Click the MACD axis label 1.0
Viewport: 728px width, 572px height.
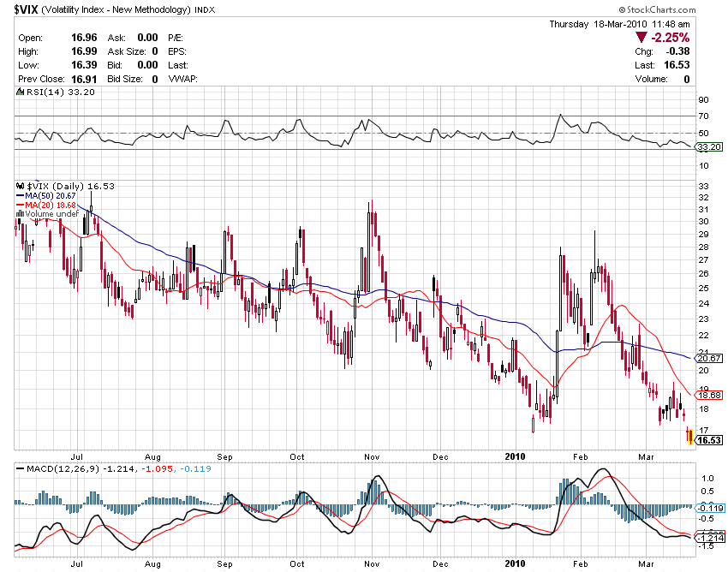[x=707, y=478]
